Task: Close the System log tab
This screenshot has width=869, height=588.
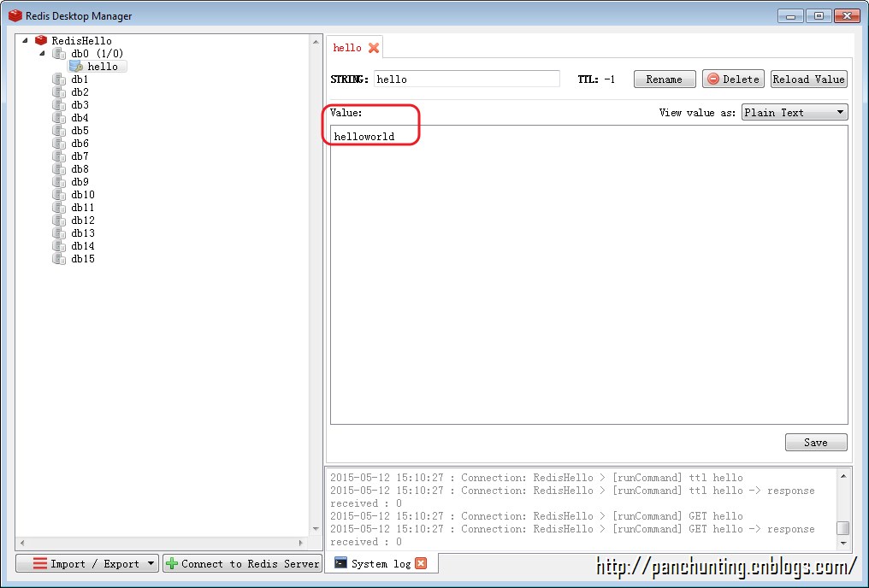Action: (x=421, y=563)
